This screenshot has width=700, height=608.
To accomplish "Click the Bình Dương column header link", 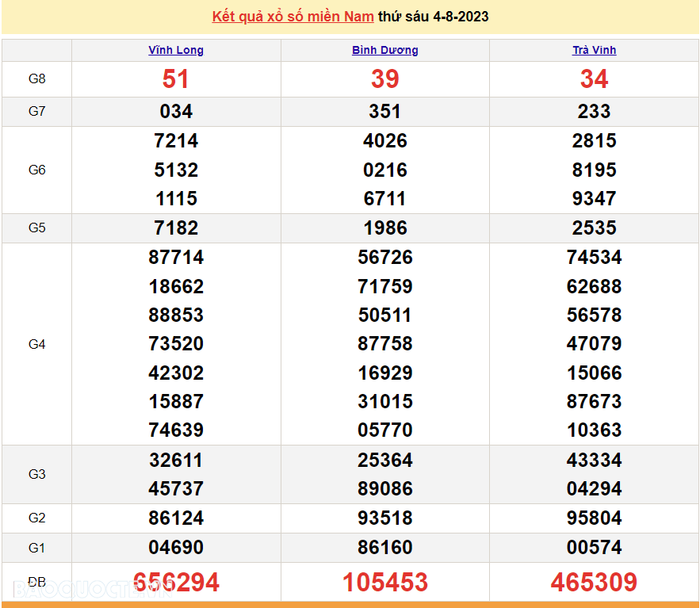I will click(385, 50).
